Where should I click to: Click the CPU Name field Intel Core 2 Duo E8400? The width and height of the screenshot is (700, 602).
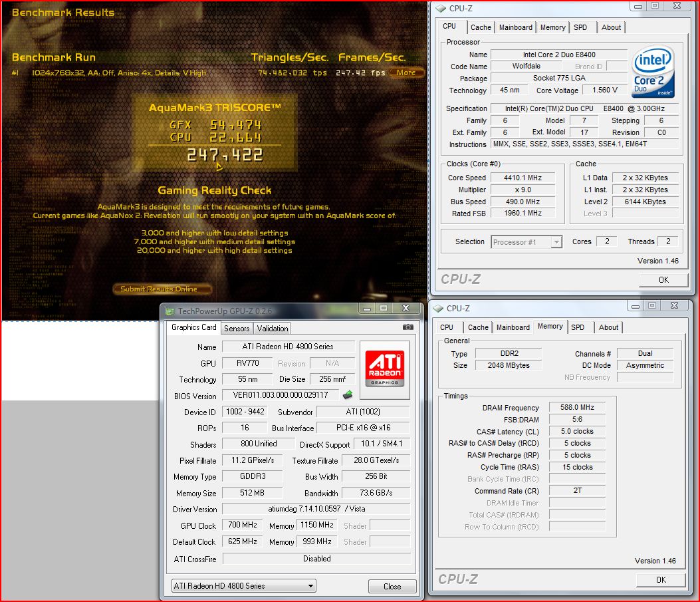coord(559,55)
